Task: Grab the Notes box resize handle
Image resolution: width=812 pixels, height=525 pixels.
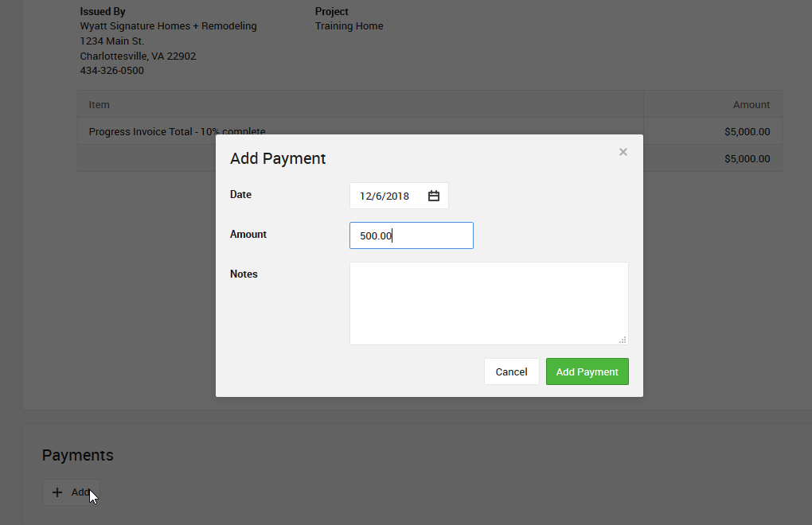Action: click(623, 340)
